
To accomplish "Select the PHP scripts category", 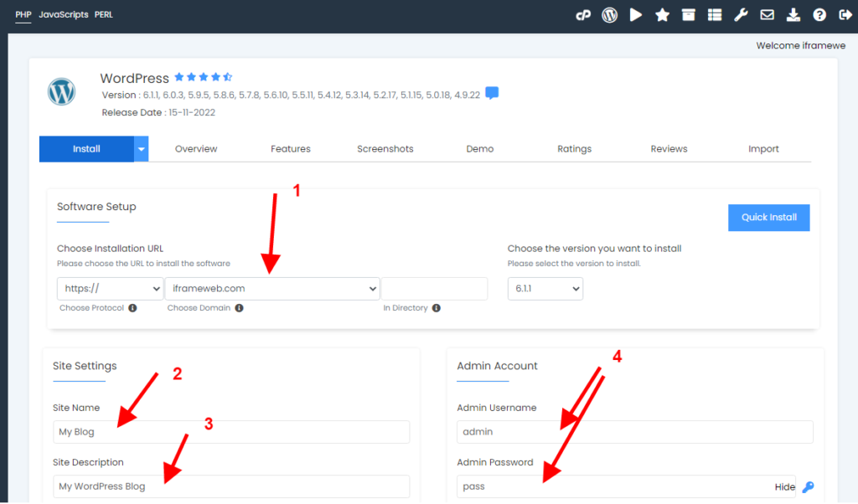I will point(23,15).
